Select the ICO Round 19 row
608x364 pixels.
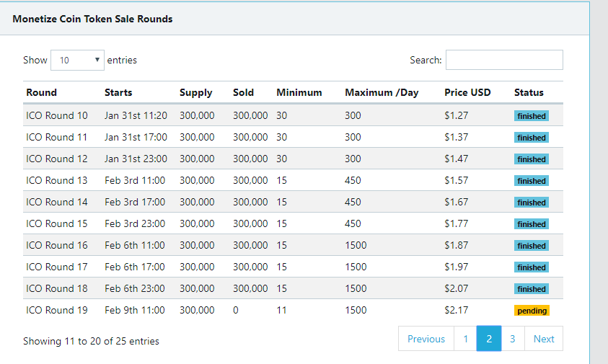coord(293,310)
